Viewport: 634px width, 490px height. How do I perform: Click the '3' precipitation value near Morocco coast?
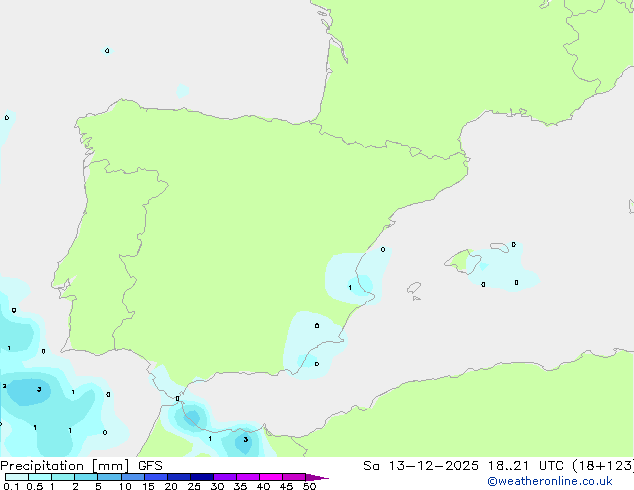tap(245, 439)
